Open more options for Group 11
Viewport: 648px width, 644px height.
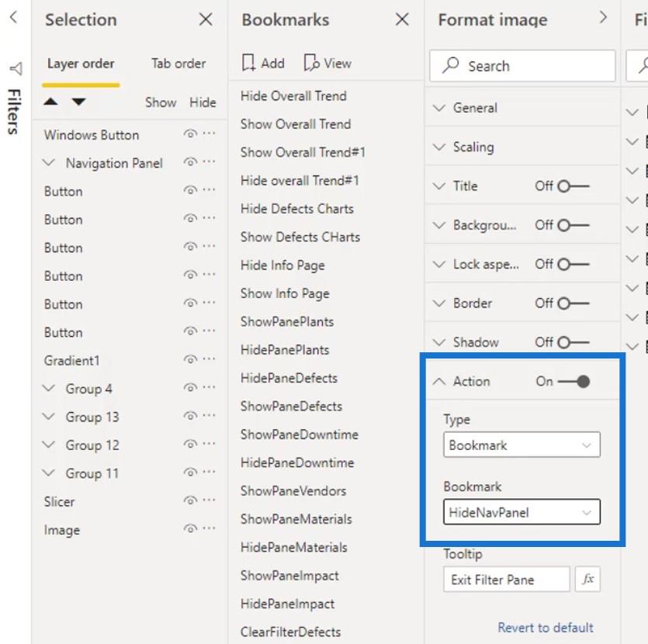click(209, 472)
